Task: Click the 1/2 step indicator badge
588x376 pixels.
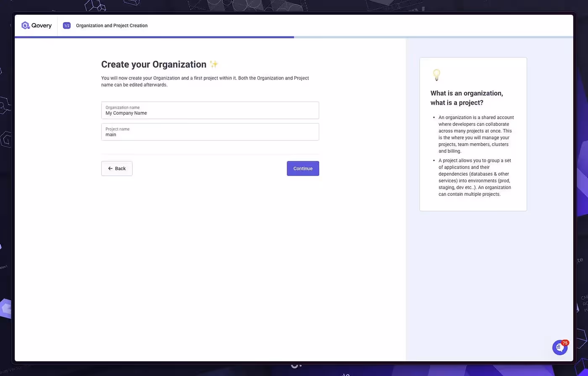Action: click(x=66, y=25)
